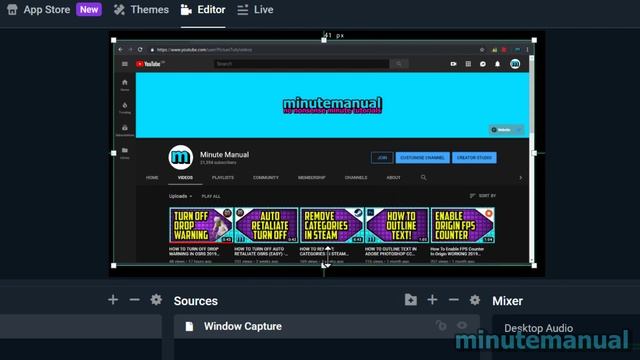Open the Live tab
The width and height of the screenshot is (640, 360).
(x=256, y=10)
